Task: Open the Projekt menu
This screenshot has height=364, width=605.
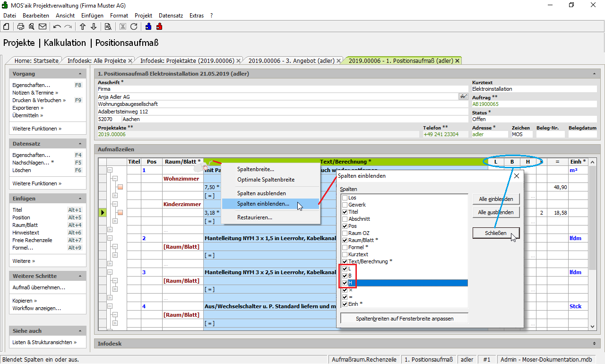Action: [x=143, y=16]
